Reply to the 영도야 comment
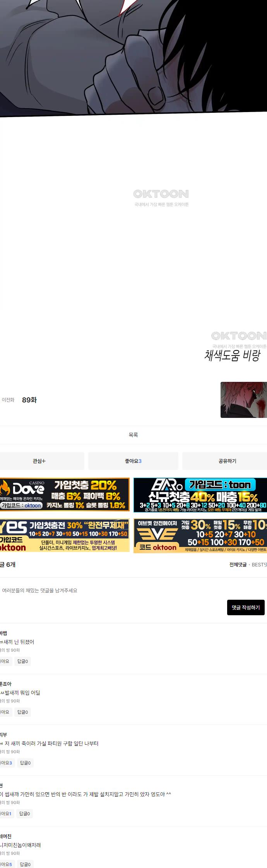Image resolution: width=267 pixels, height=868 pixels. click(x=24, y=813)
